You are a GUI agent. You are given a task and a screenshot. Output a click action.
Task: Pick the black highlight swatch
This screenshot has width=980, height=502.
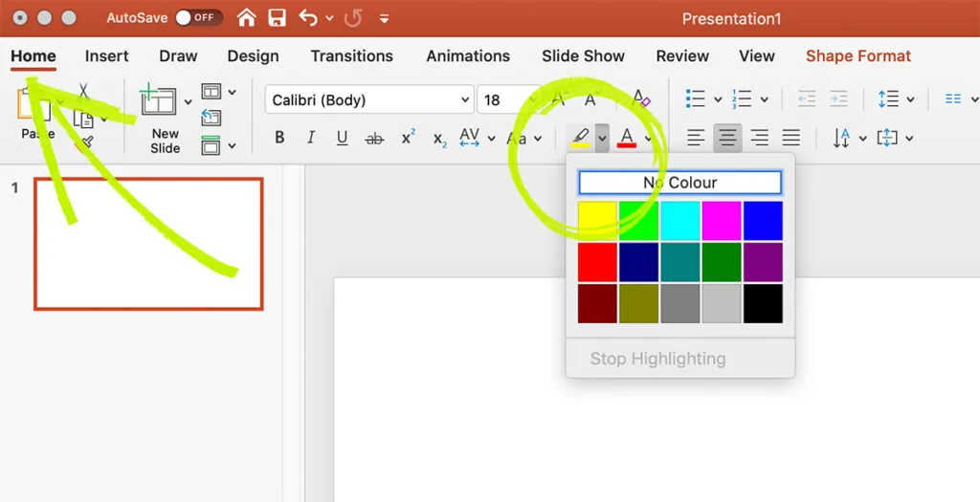(763, 303)
